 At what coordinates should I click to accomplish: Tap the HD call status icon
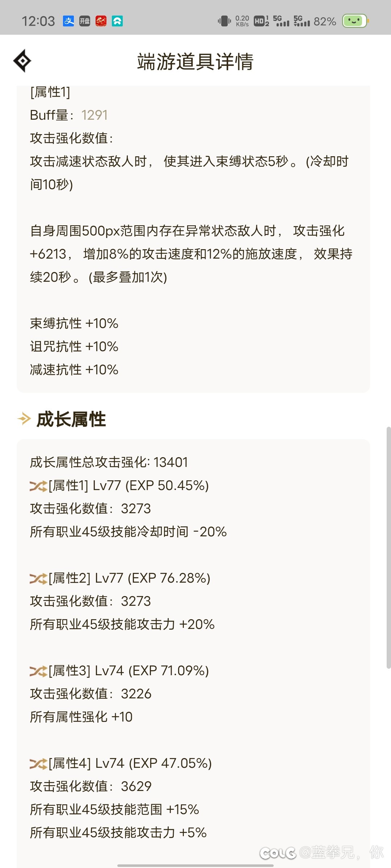coord(261,21)
